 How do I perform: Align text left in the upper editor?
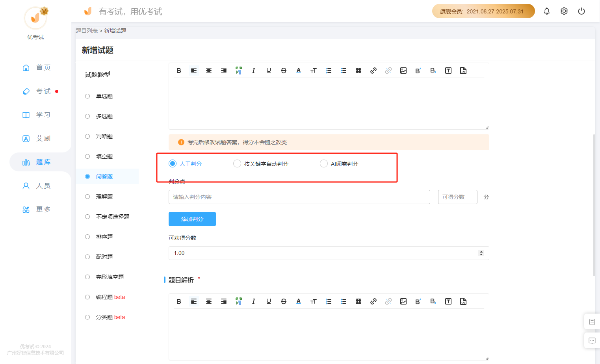pyautogui.click(x=194, y=71)
